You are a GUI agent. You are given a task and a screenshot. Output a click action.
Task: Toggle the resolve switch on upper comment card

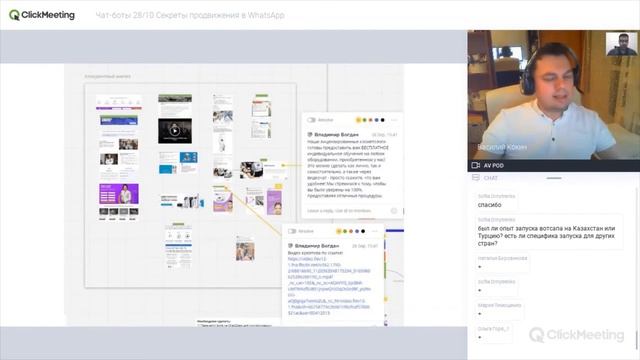[x=311, y=120]
